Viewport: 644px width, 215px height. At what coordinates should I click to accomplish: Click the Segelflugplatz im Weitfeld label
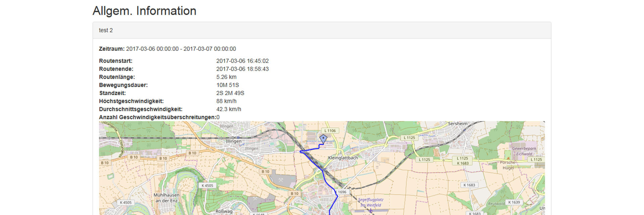[x=370, y=202]
